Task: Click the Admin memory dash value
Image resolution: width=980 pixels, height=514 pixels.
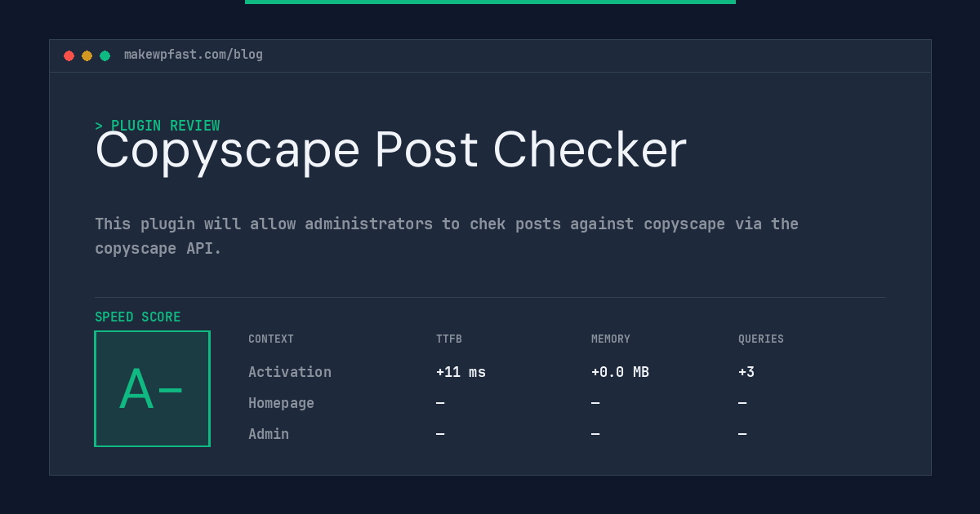Action: pyautogui.click(x=595, y=434)
